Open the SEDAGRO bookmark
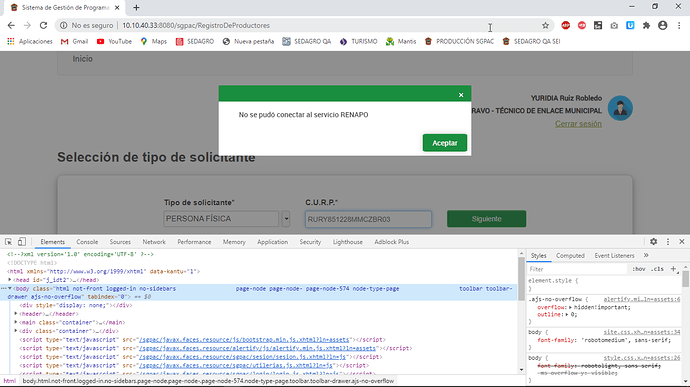Screen dimensions: 690x387 (195, 41)
